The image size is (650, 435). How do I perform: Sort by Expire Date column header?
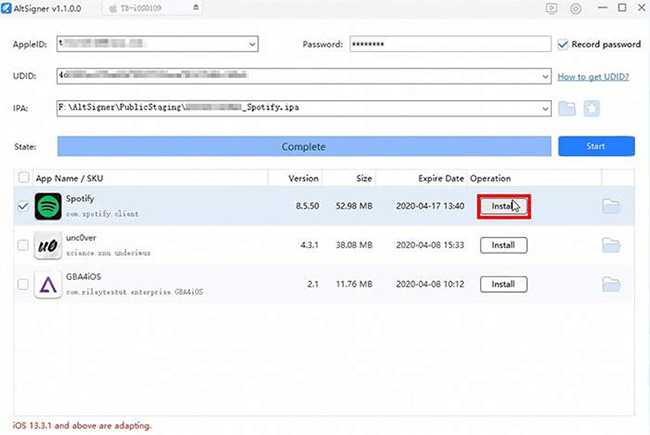(x=440, y=178)
